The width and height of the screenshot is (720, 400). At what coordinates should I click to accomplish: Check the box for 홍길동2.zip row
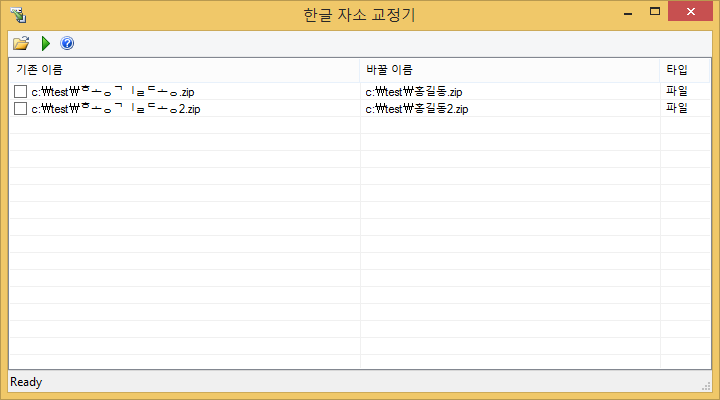20,108
